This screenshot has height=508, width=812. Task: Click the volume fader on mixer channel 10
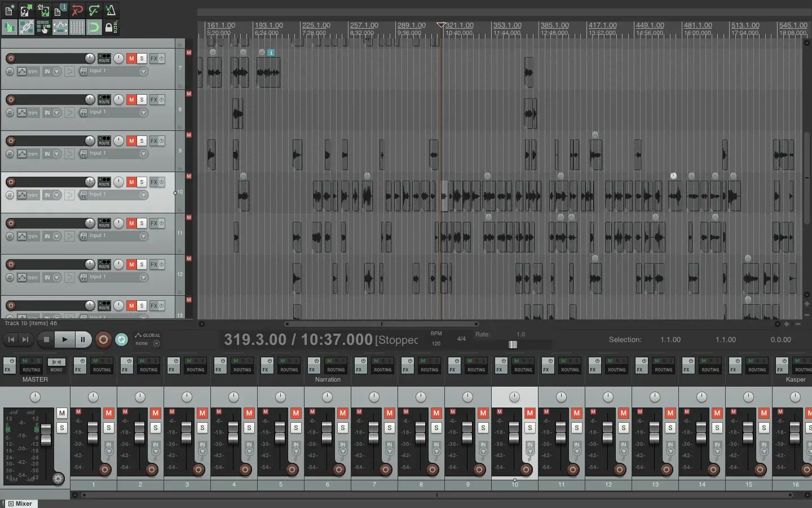514,432
